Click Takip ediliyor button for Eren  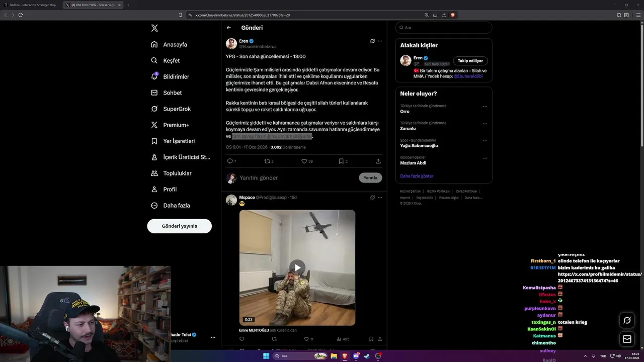coord(470,61)
